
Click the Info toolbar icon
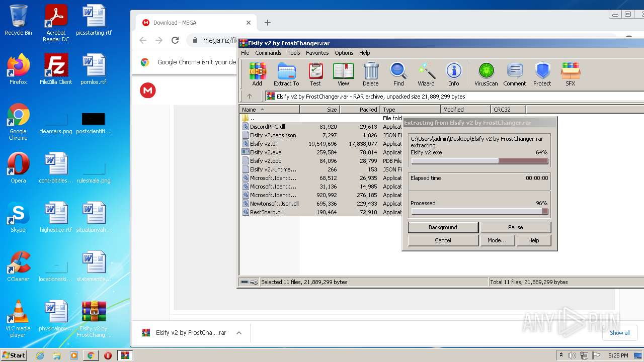(454, 74)
